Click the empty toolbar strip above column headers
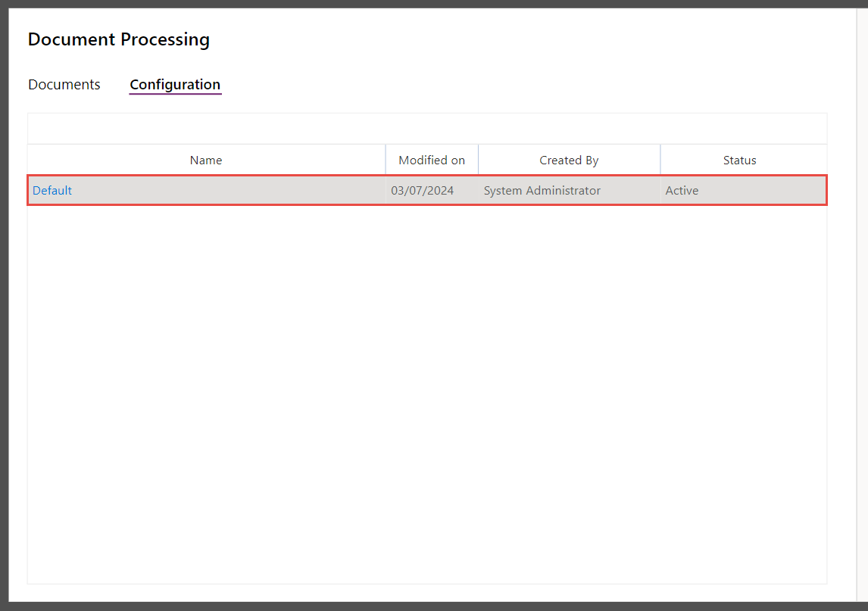This screenshot has height=611, width=868. click(x=427, y=129)
